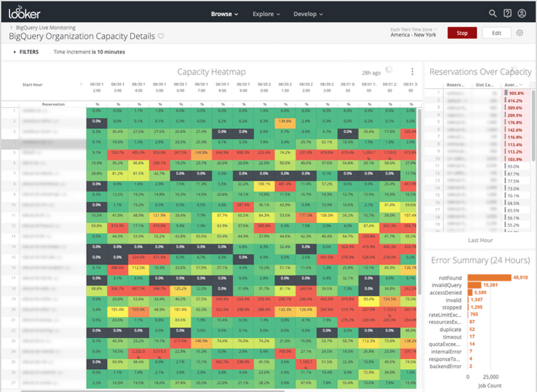
Task: Click the 402.7% heatmap cell in row 25
Action: point(223,365)
